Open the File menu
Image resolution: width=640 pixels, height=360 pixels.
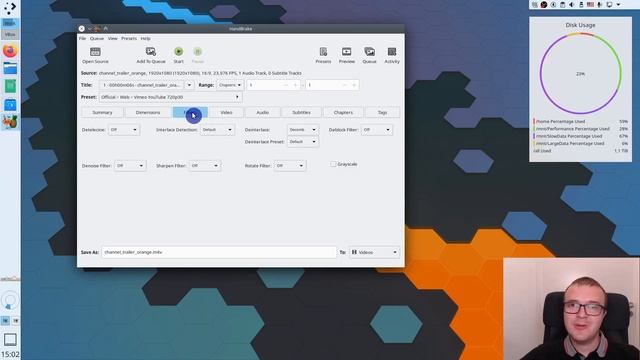tap(82, 38)
